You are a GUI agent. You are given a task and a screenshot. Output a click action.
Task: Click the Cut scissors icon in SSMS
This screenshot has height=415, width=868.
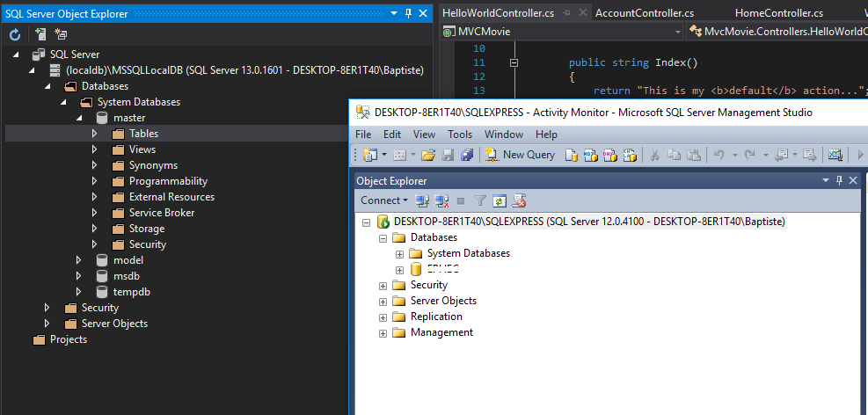(x=654, y=155)
